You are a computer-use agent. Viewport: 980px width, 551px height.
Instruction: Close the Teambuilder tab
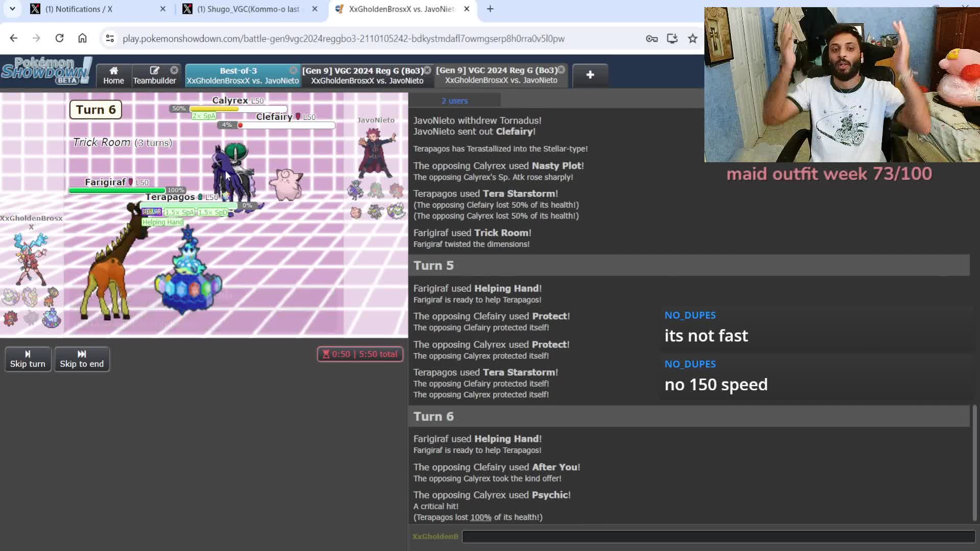(174, 70)
